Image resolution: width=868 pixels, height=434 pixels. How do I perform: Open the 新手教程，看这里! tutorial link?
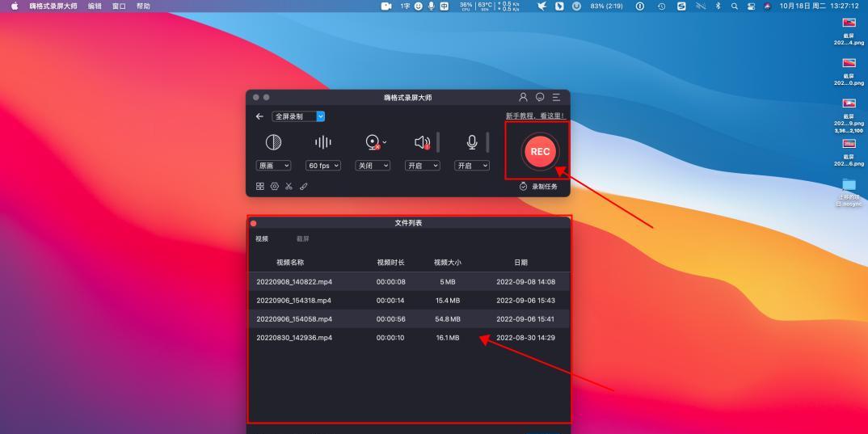535,116
